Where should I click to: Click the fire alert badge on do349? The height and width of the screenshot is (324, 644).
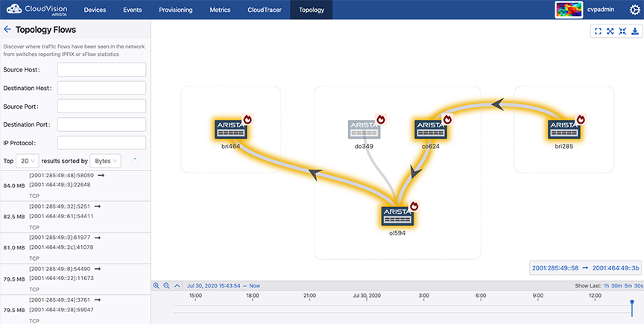pos(381,119)
